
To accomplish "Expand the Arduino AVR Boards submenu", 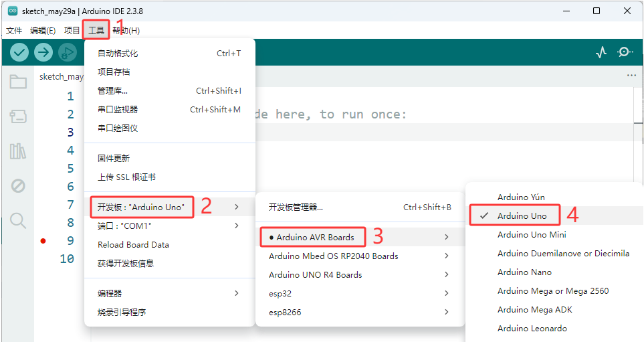I will click(360, 237).
